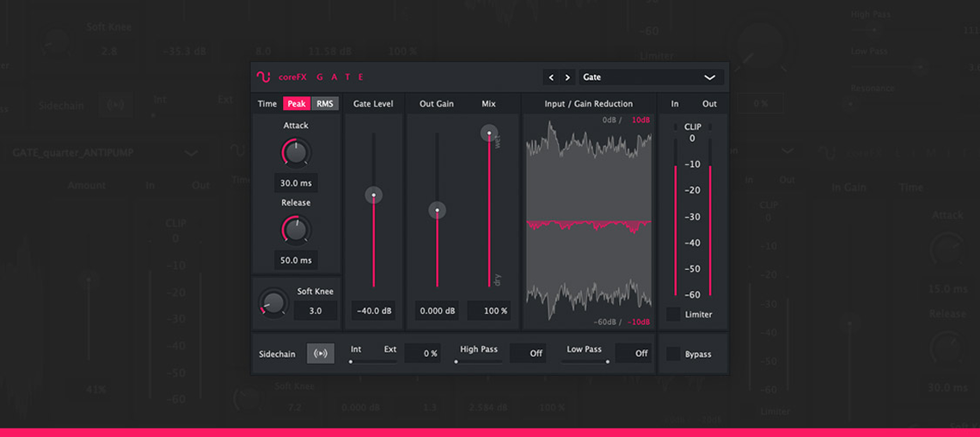Click the Low Pass Off value field
This screenshot has width=980, height=437.
click(x=633, y=354)
